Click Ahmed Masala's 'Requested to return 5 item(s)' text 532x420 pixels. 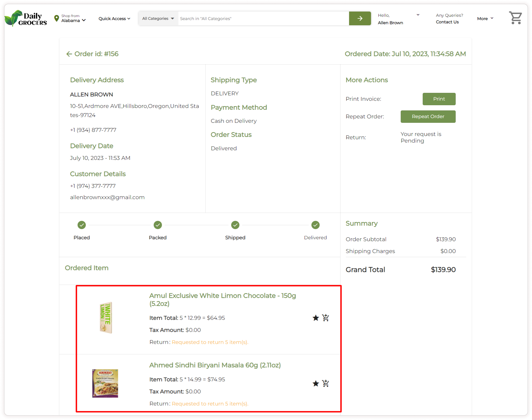pos(210,404)
